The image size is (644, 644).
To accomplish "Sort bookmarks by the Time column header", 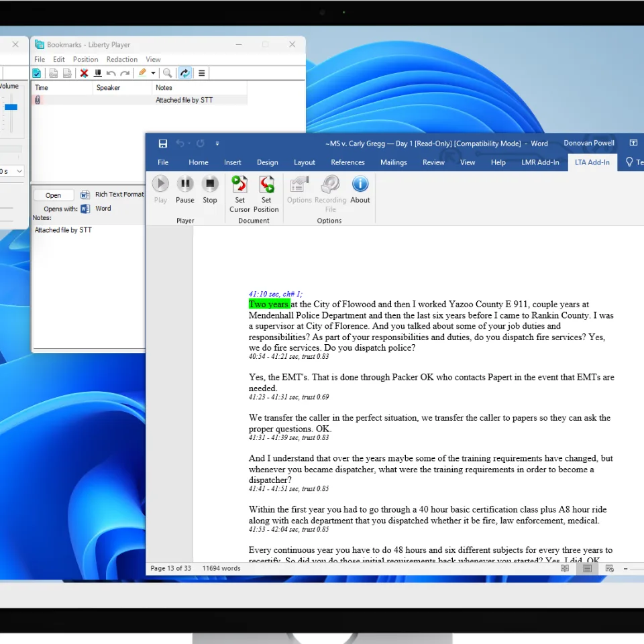I will pos(62,87).
